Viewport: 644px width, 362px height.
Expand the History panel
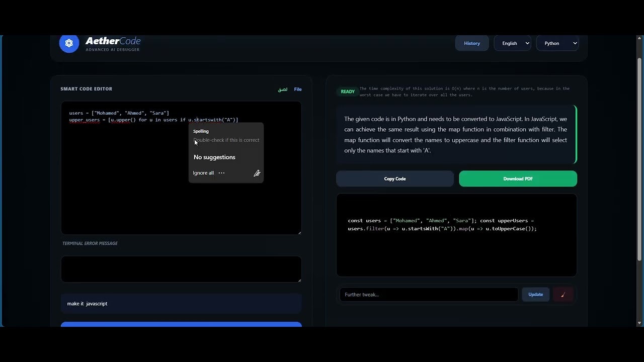click(471, 43)
